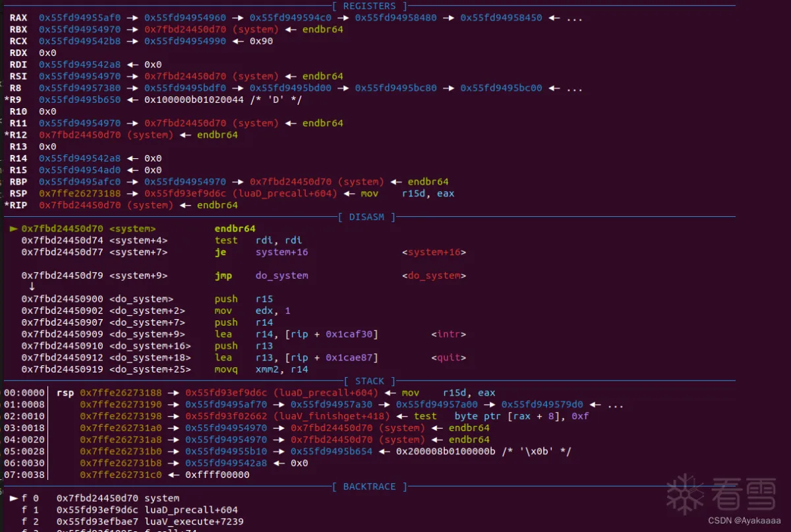This screenshot has height=532, width=791.
Task: Click the jmp do_system instruction at <system+9>
Action: click(261, 276)
